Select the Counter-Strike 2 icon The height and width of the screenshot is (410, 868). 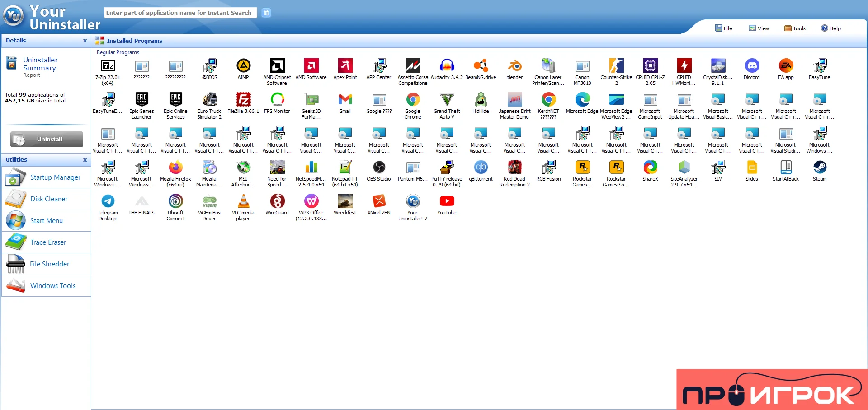tap(616, 66)
